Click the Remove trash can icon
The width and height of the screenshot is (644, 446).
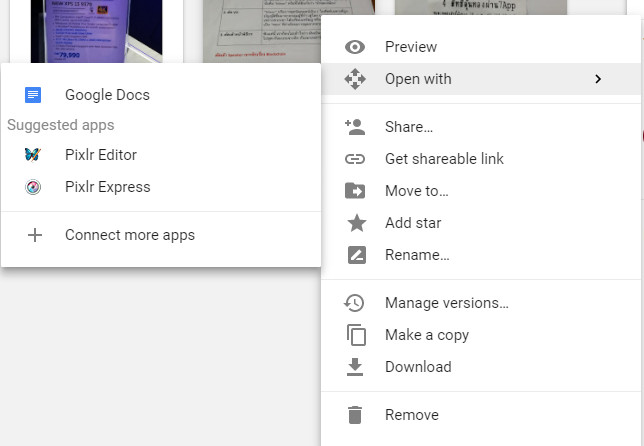click(355, 415)
